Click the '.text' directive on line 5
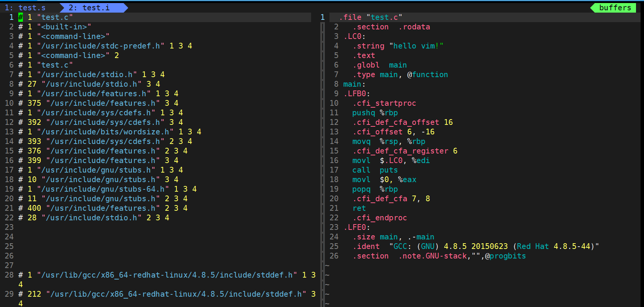 364,55
